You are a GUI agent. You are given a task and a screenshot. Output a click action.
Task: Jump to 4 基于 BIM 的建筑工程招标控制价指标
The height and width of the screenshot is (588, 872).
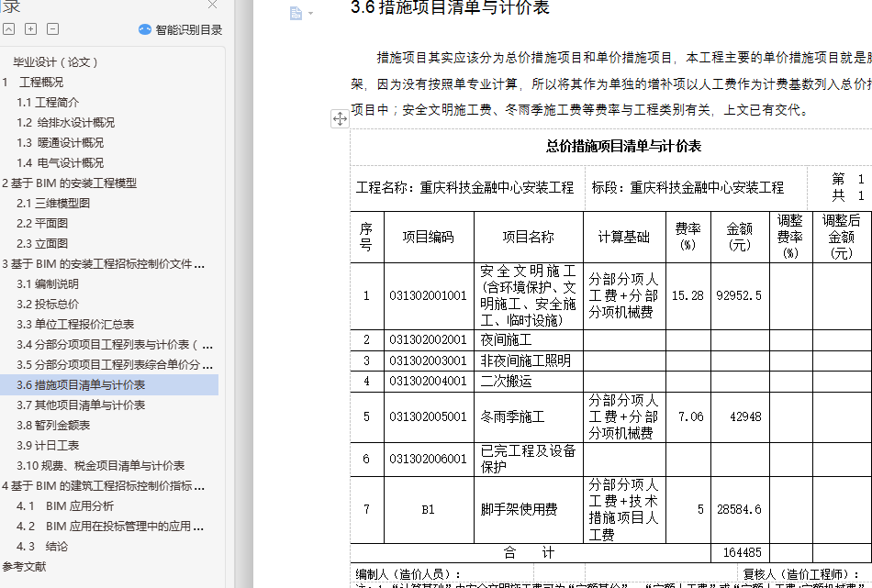tap(104, 486)
